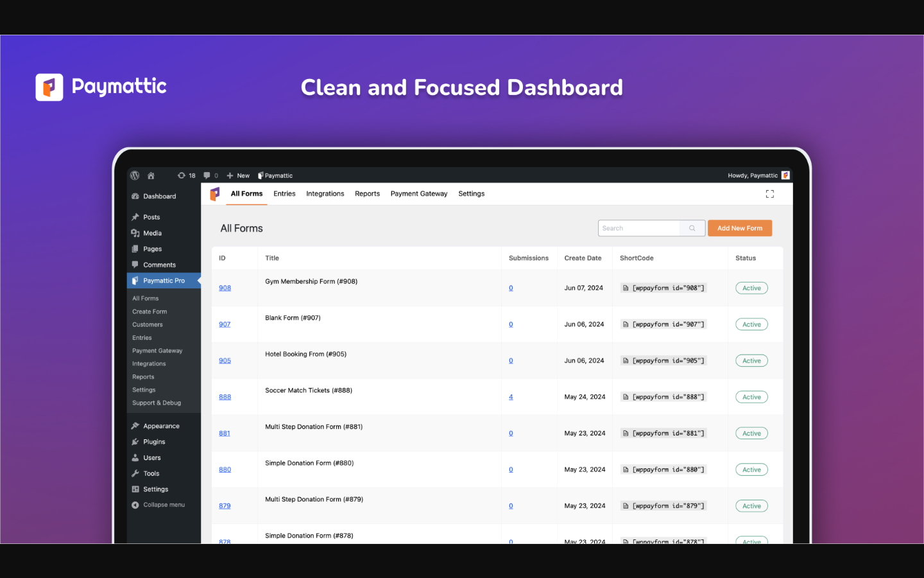The width and height of the screenshot is (924, 578).
Task: Switch to the Entries tab
Action: click(x=284, y=194)
